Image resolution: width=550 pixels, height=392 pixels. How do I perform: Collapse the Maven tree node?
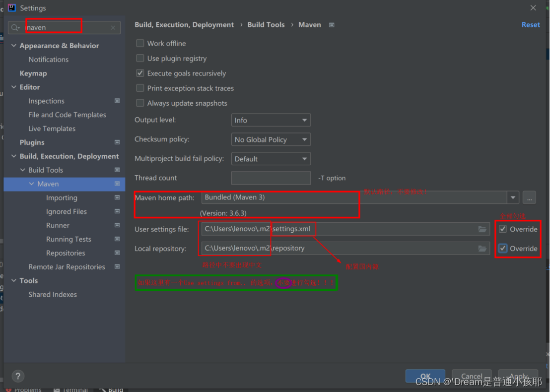click(32, 184)
